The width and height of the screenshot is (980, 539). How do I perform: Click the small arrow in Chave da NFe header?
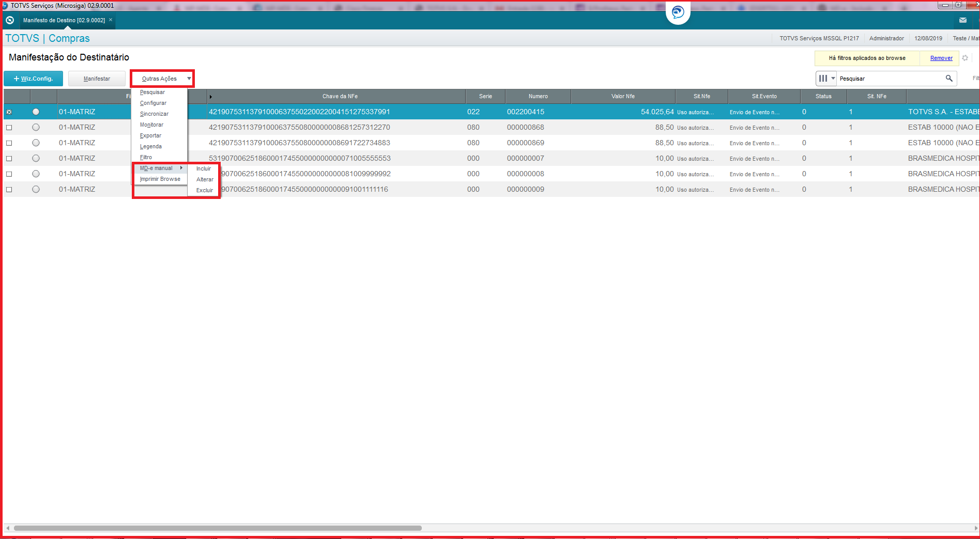click(x=210, y=97)
